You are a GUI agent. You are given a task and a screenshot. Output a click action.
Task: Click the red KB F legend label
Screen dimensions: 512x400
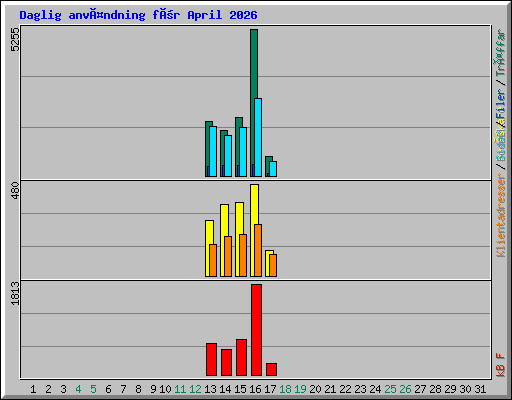[x=501, y=365]
